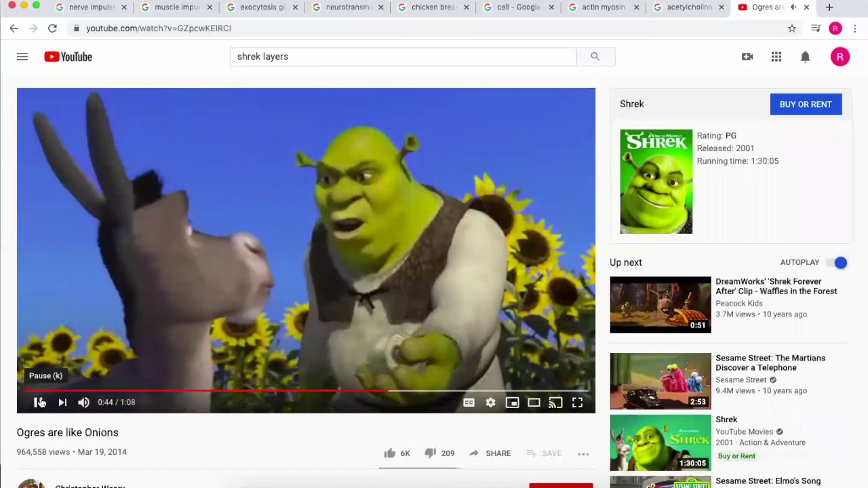Open the Chrome three-dot menu

tap(854, 28)
